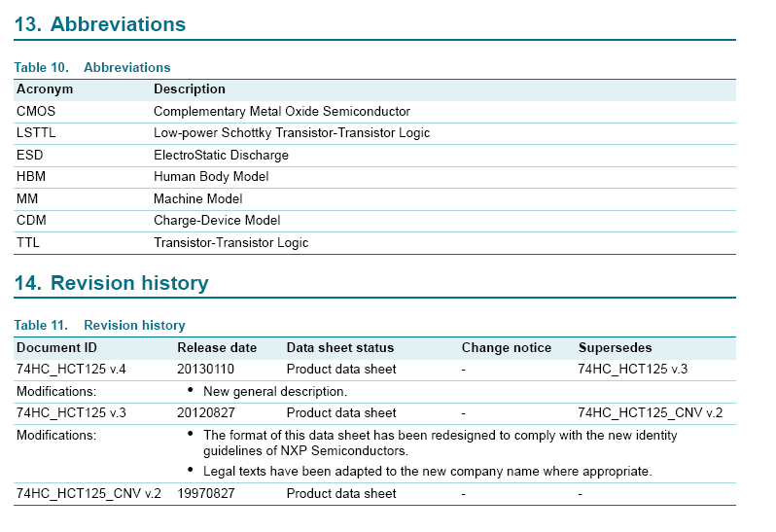Select the 'Table 11. Revision history' caption

point(99,325)
